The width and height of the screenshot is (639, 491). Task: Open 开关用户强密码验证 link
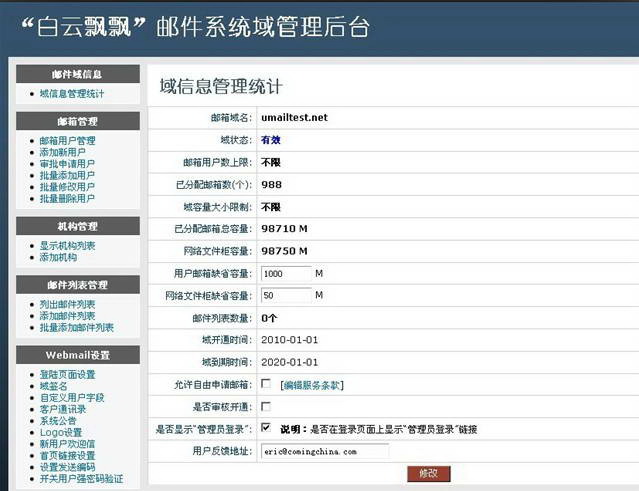[81, 479]
